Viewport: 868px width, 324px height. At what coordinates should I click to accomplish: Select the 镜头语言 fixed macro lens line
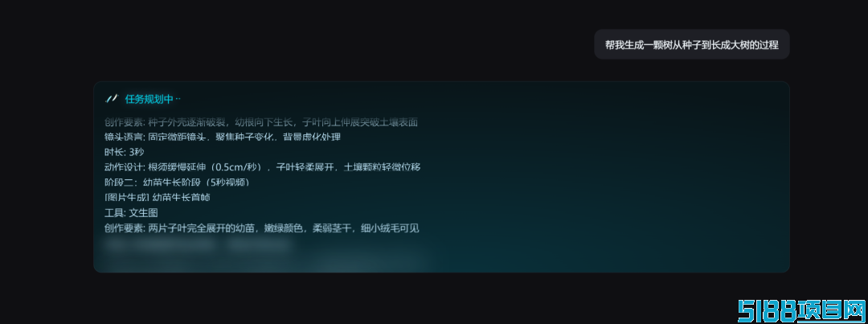point(222,137)
